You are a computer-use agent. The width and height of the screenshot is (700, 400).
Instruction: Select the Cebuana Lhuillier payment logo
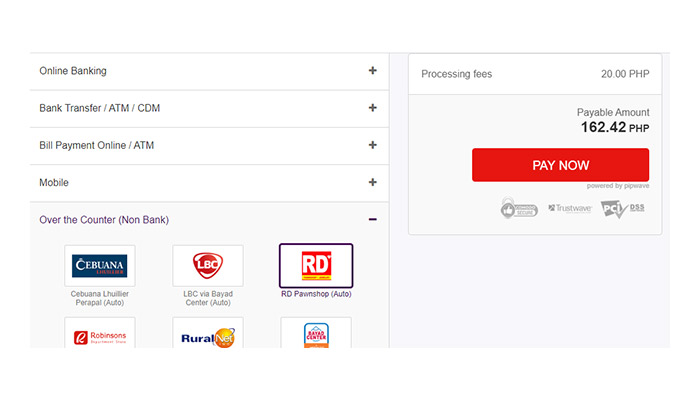pyautogui.click(x=100, y=266)
